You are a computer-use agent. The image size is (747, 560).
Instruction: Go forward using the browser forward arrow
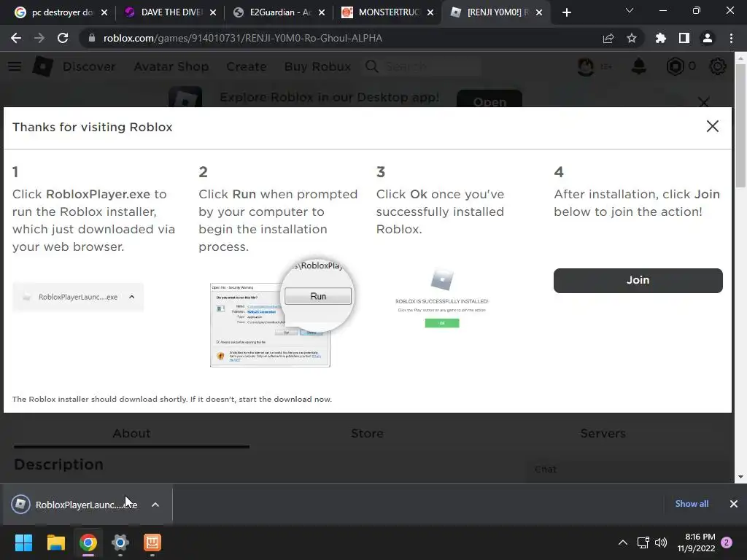tap(39, 38)
